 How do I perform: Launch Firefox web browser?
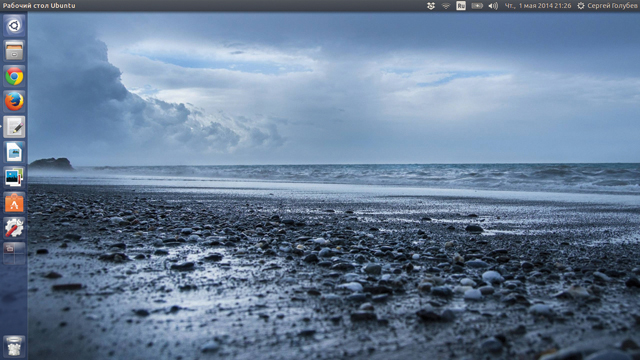[x=14, y=102]
